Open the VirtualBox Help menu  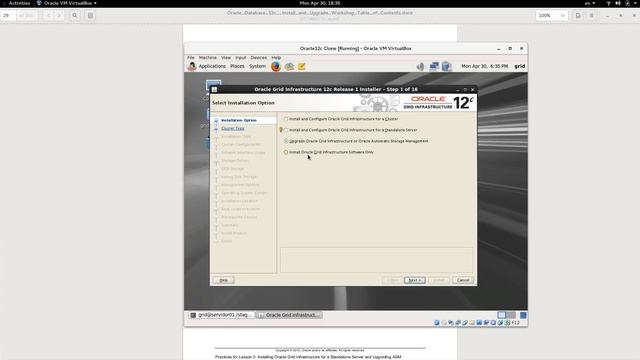tap(276, 58)
